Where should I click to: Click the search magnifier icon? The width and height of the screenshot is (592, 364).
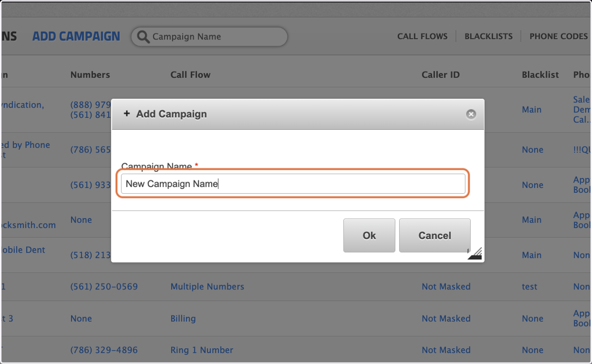pos(143,37)
